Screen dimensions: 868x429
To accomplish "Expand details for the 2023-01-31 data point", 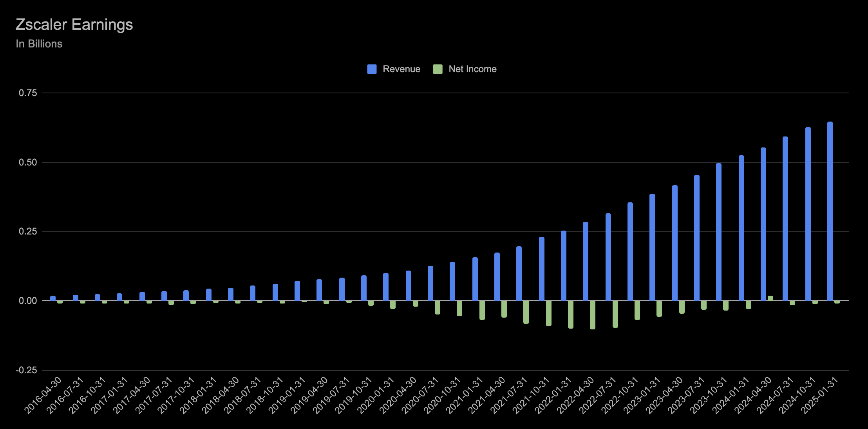I will click(652, 243).
